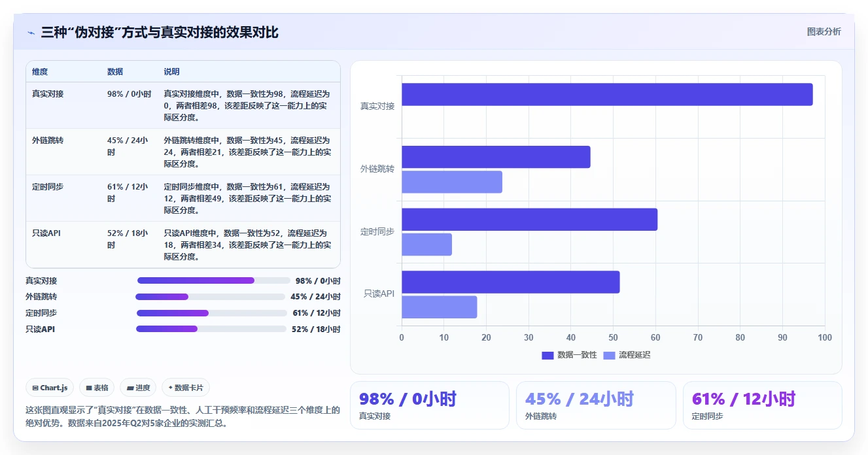Image resolution: width=868 pixels, height=455 pixels.
Task: Click the 只读API process delay chart bar
Action: click(440, 307)
